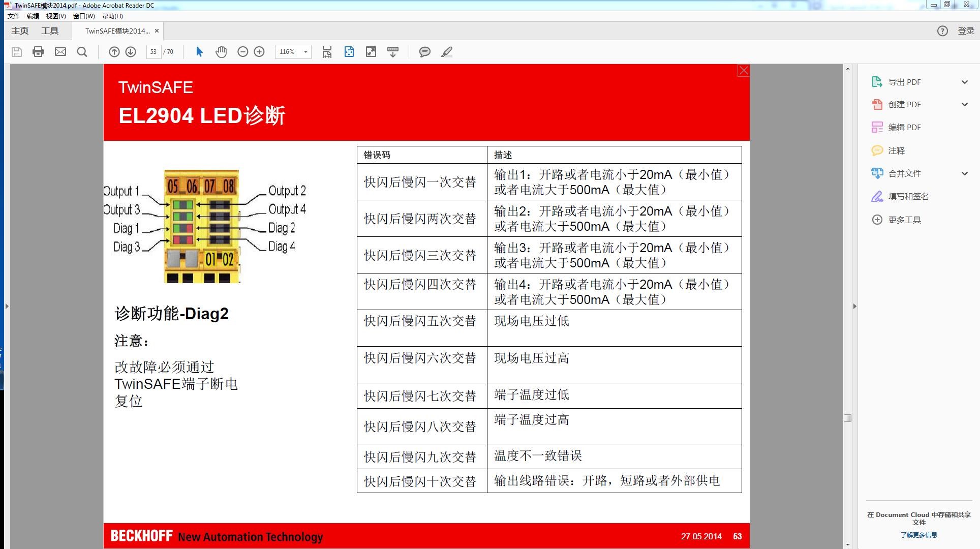Open Combine Files (合并文件) tool
This screenshot has width=980, height=549.
[x=904, y=173]
